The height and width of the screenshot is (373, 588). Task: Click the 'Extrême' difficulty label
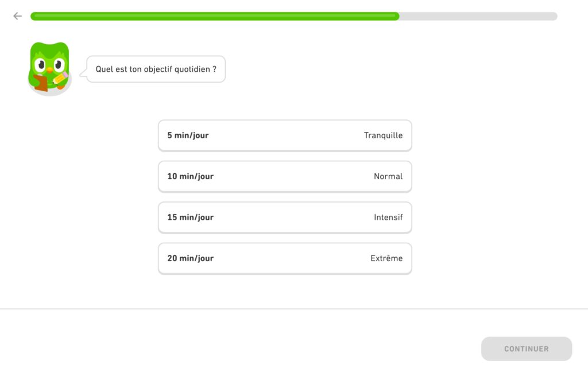coord(386,258)
